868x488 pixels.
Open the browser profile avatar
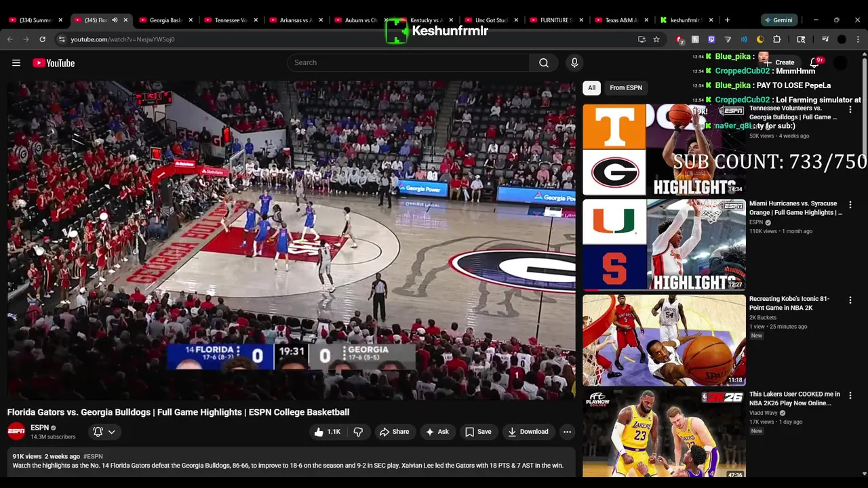coord(842,39)
